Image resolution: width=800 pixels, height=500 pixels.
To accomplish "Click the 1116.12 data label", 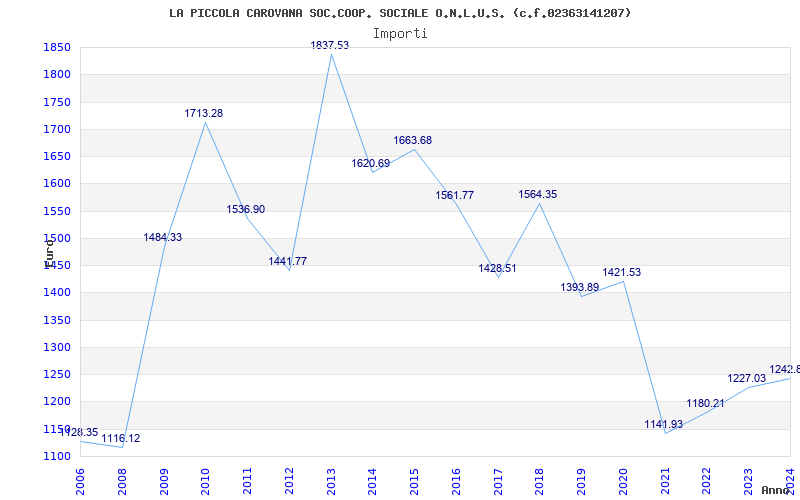I will (x=120, y=438).
